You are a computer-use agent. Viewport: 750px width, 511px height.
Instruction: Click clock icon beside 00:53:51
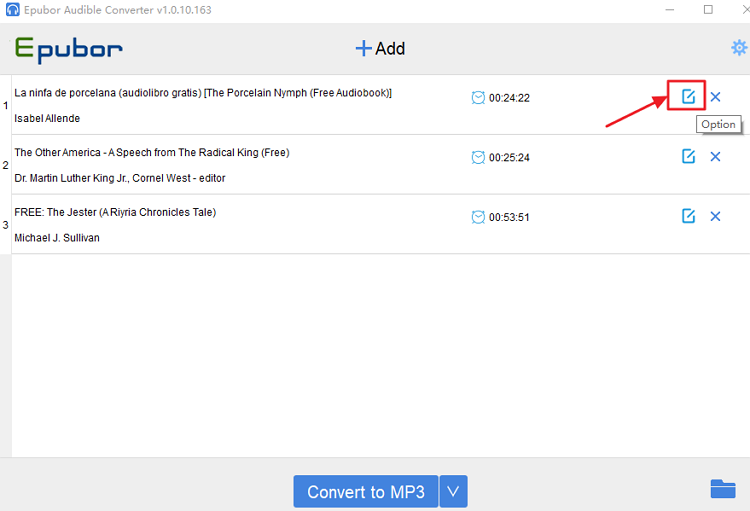click(478, 217)
